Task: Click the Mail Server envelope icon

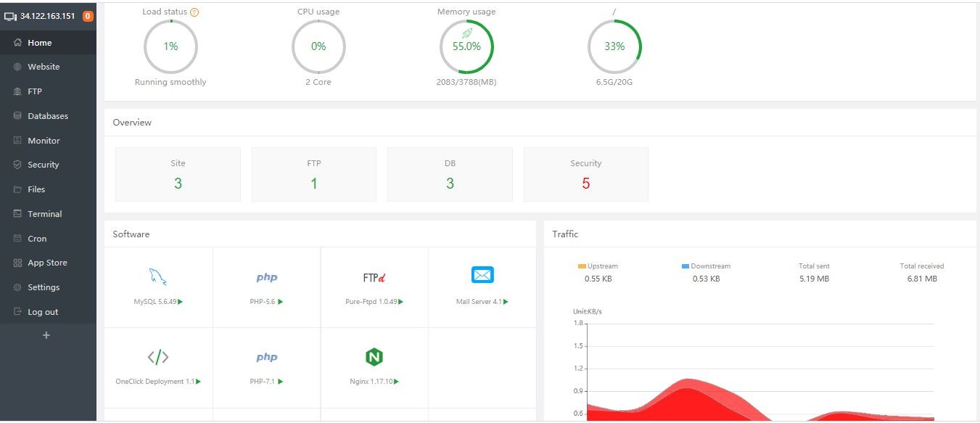Action: tap(482, 275)
